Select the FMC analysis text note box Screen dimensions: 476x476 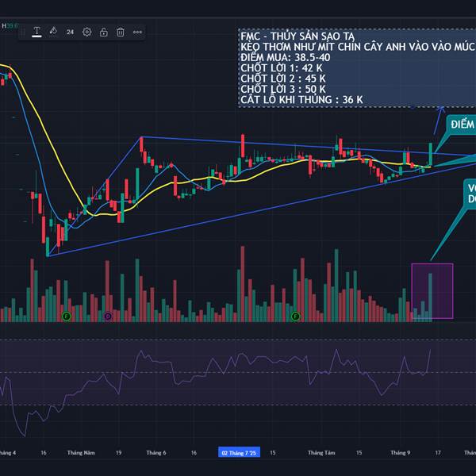pyautogui.click(x=357, y=68)
